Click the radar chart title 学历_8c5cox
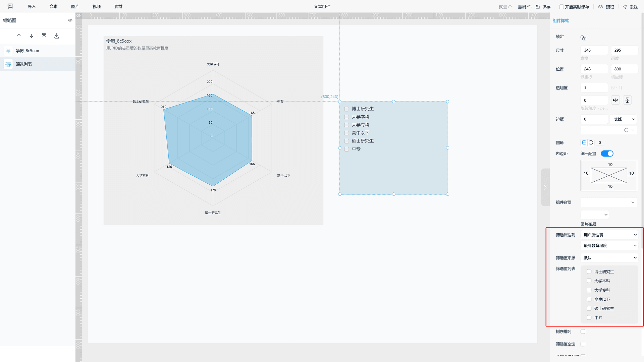 (x=119, y=41)
